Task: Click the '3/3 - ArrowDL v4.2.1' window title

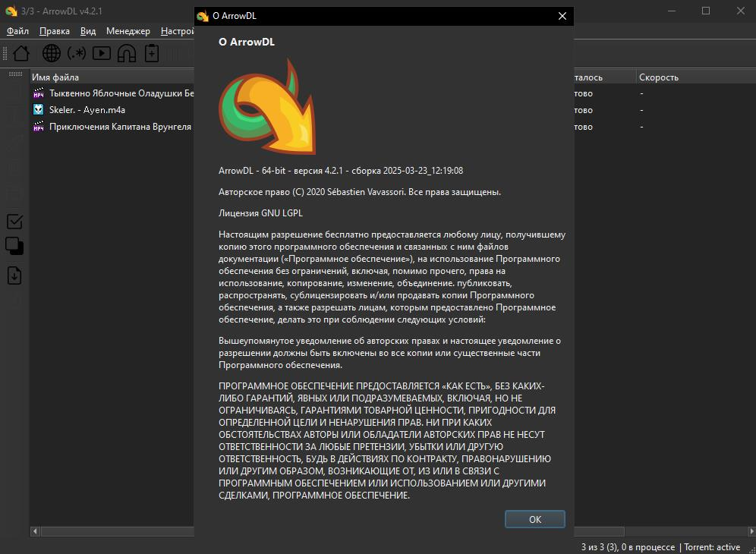Action: tap(61, 11)
